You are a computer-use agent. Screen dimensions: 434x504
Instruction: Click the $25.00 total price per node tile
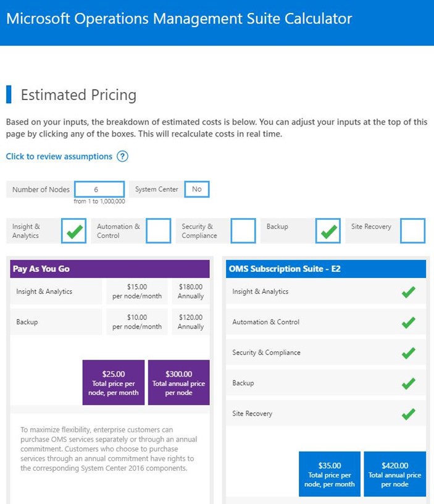point(114,382)
